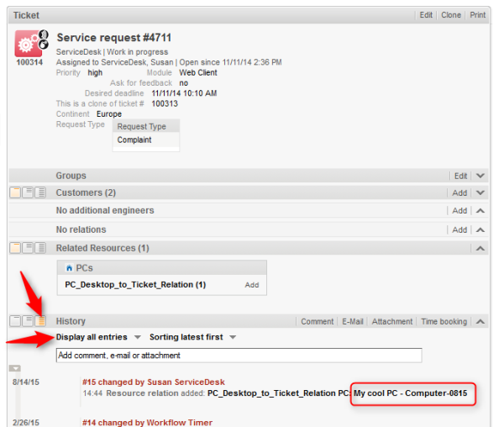Screen dimensions: 504x427
Task: Click PC_Desktop_to_Ticket_Relation (1) entry
Action: pyautogui.click(x=135, y=285)
